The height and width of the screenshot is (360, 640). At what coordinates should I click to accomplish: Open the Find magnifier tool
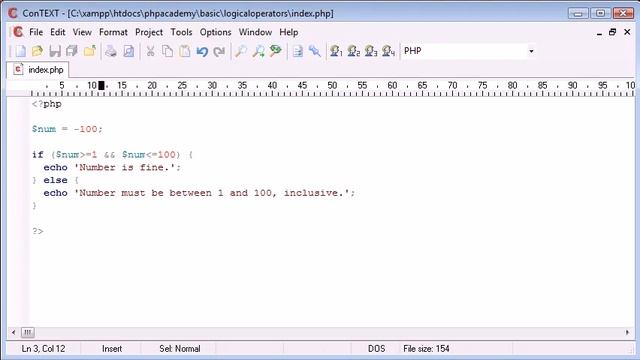pyautogui.click(x=241, y=51)
